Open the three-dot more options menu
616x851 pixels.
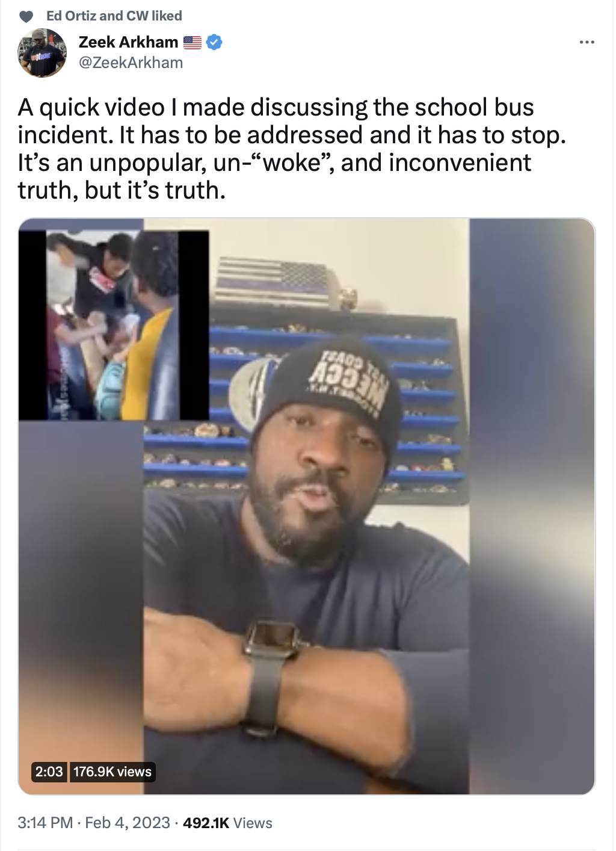587,42
